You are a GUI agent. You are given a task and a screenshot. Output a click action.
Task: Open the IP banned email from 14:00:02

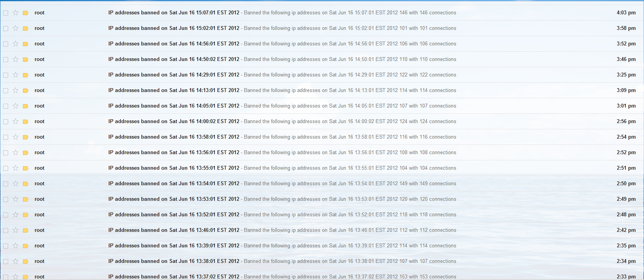point(322,122)
